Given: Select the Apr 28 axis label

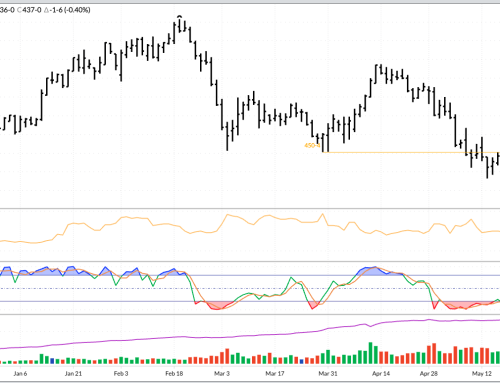Looking at the screenshot, I should [x=429, y=373].
